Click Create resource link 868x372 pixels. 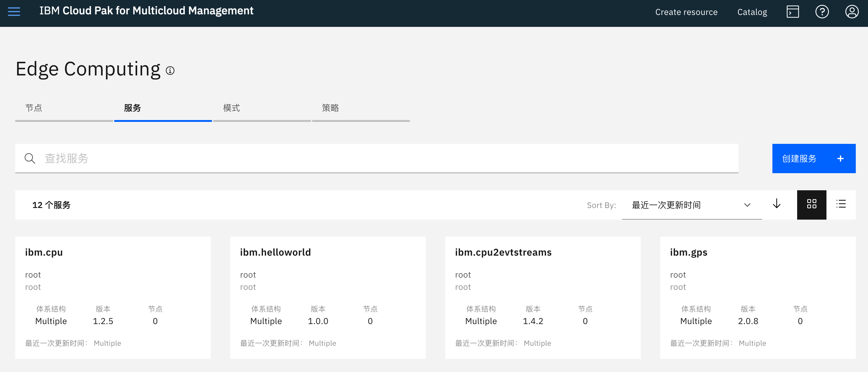click(x=686, y=12)
